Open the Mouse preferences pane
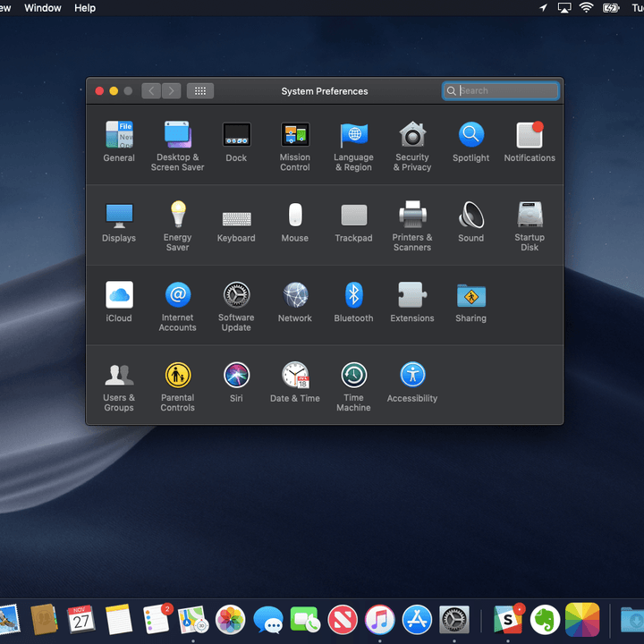 [295, 222]
